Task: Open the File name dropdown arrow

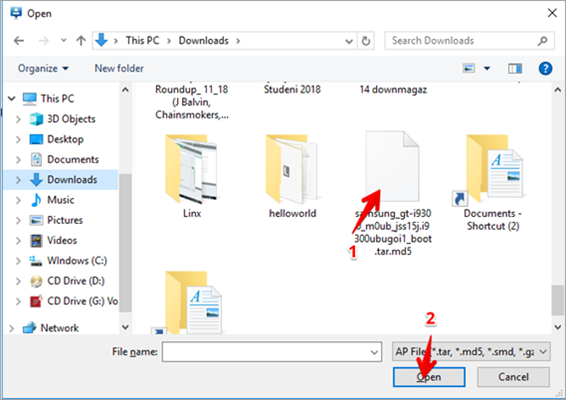Action: pos(375,352)
